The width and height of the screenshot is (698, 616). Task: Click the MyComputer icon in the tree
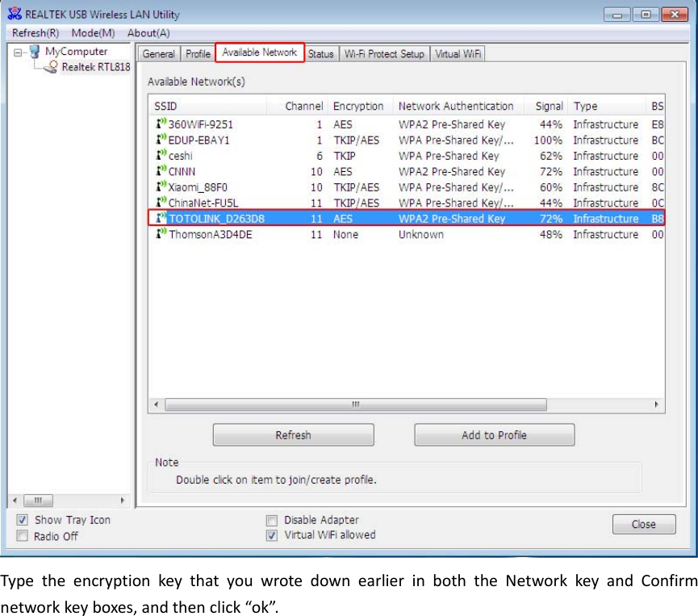[x=35, y=52]
